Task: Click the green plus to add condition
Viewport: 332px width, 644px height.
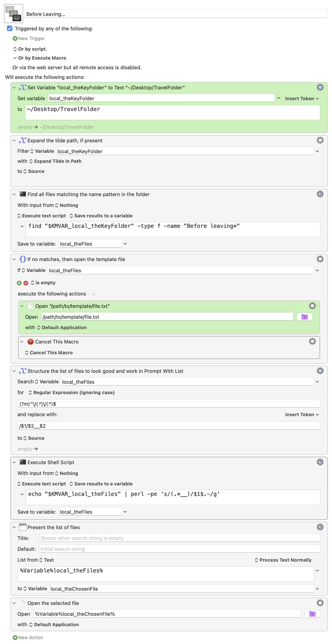Action: [19, 283]
